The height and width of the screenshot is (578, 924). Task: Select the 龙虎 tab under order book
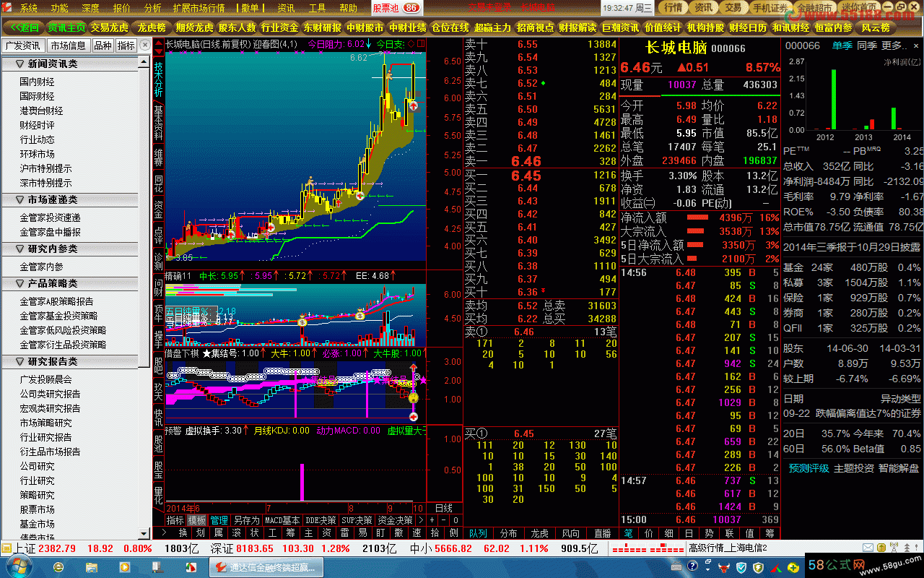coord(539,533)
